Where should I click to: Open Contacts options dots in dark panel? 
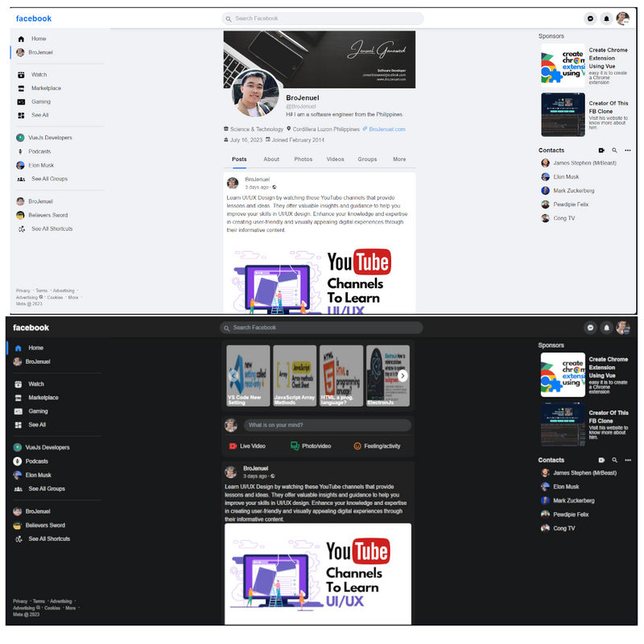[628, 460]
